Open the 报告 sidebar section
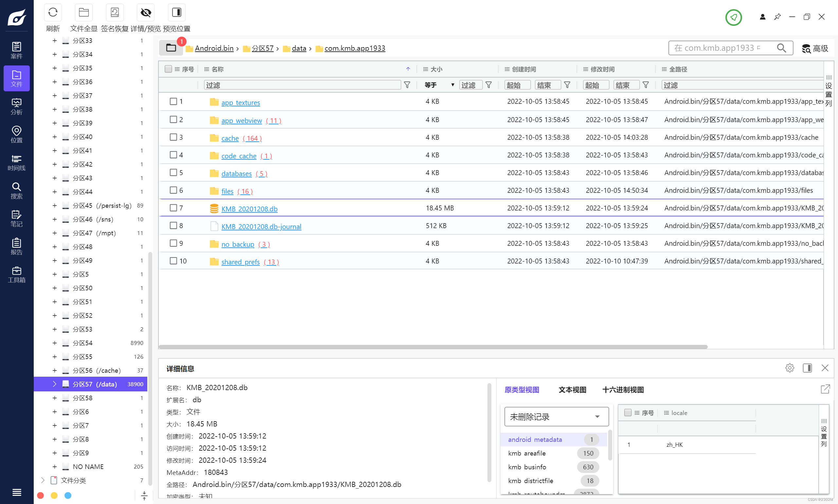Image resolution: width=838 pixels, height=504 pixels. point(17,246)
